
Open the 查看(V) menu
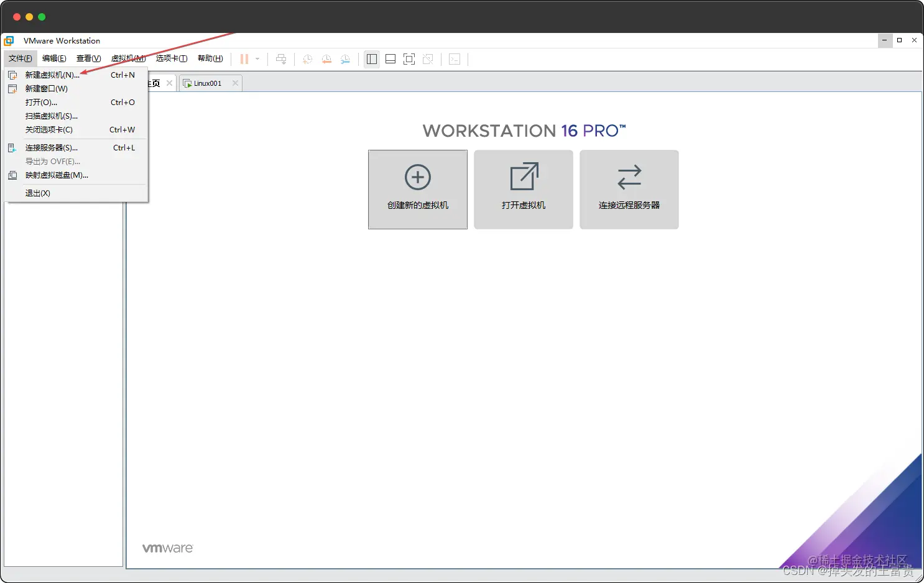(88, 58)
